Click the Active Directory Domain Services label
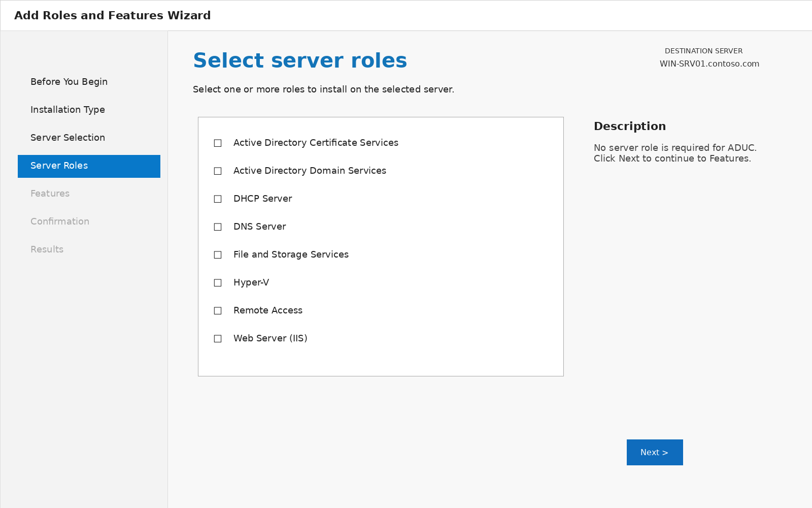 coord(310,171)
